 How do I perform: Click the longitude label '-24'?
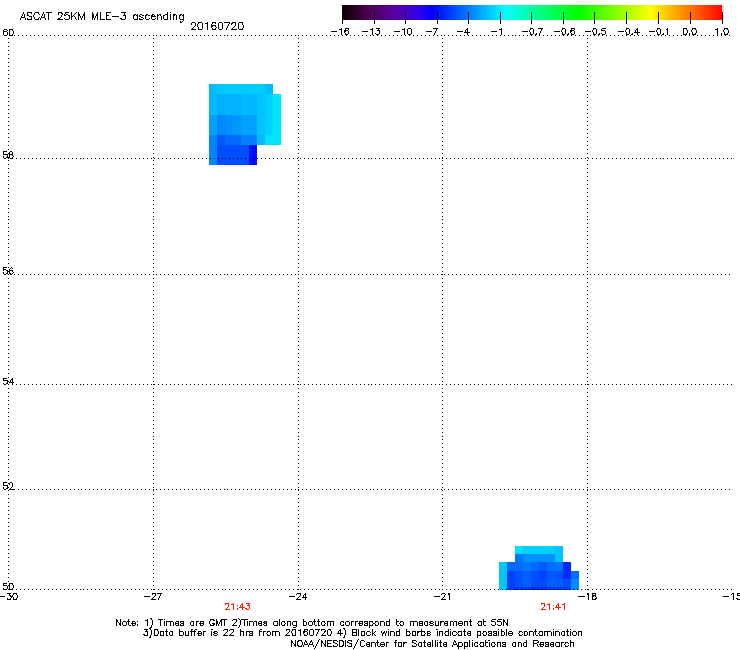pos(298,597)
